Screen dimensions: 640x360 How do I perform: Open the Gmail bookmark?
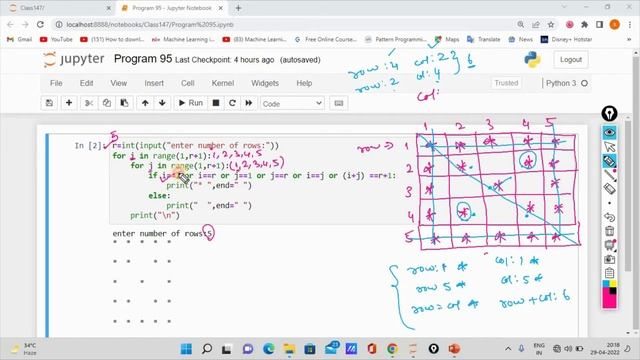point(19,39)
